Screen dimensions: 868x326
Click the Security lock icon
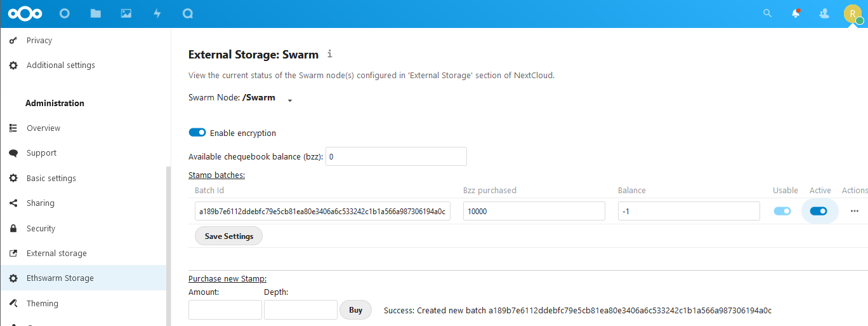[13, 228]
